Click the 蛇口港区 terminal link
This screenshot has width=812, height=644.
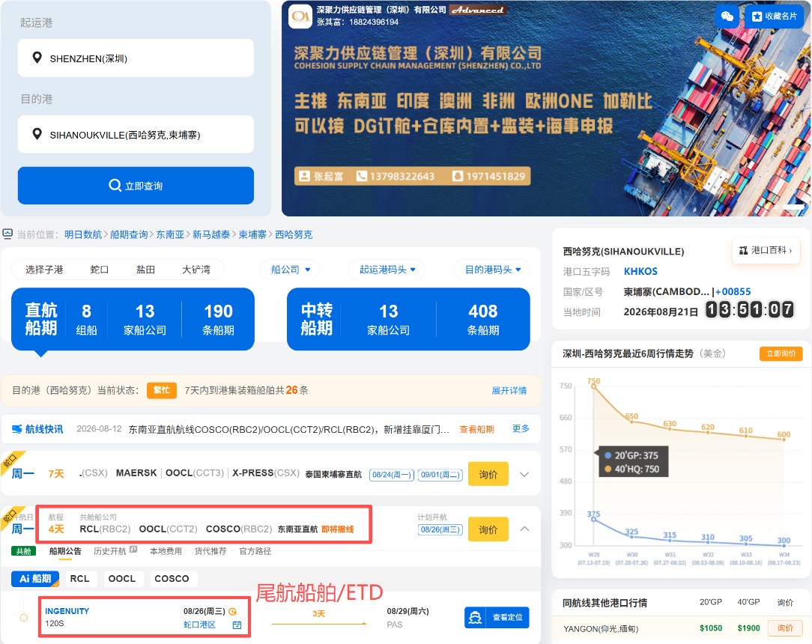tap(199, 625)
